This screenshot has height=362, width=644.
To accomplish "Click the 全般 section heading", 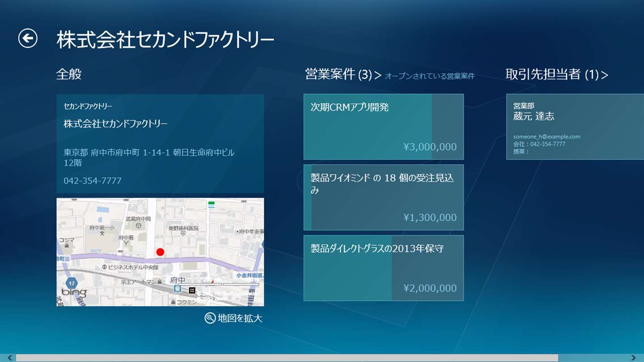I will (69, 74).
